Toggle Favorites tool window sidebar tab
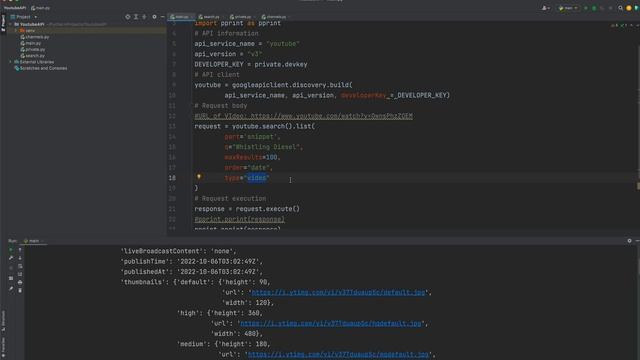 tap(3, 347)
